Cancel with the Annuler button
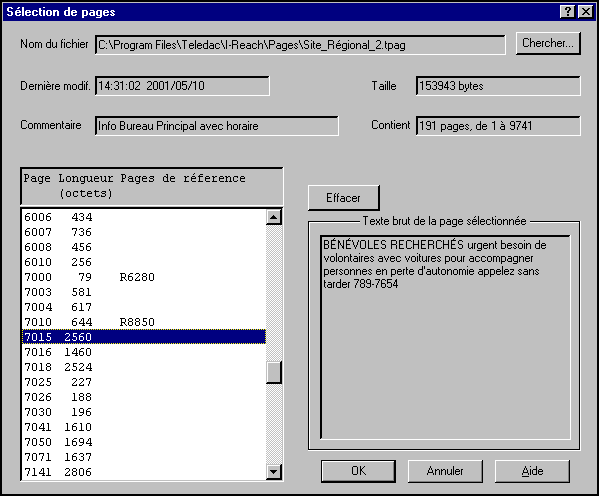The width and height of the screenshot is (599, 496). coord(445,471)
